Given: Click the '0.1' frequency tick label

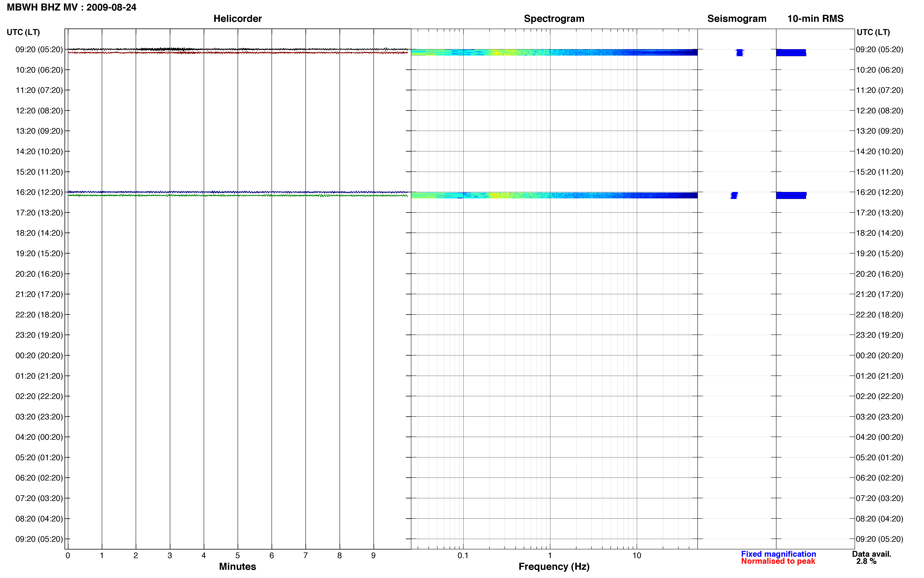Looking at the screenshot, I should coord(463,555).
